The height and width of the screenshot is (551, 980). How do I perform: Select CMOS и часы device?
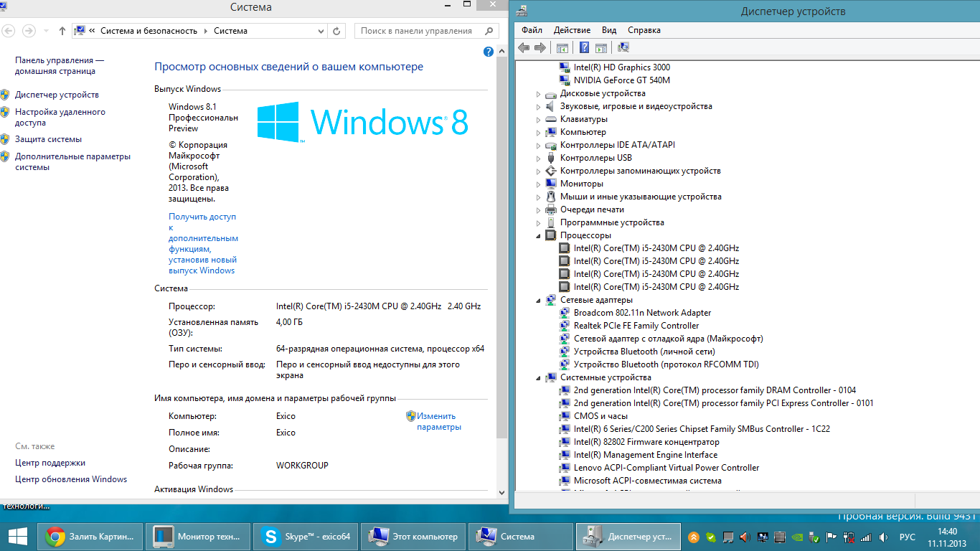point(600,416)
